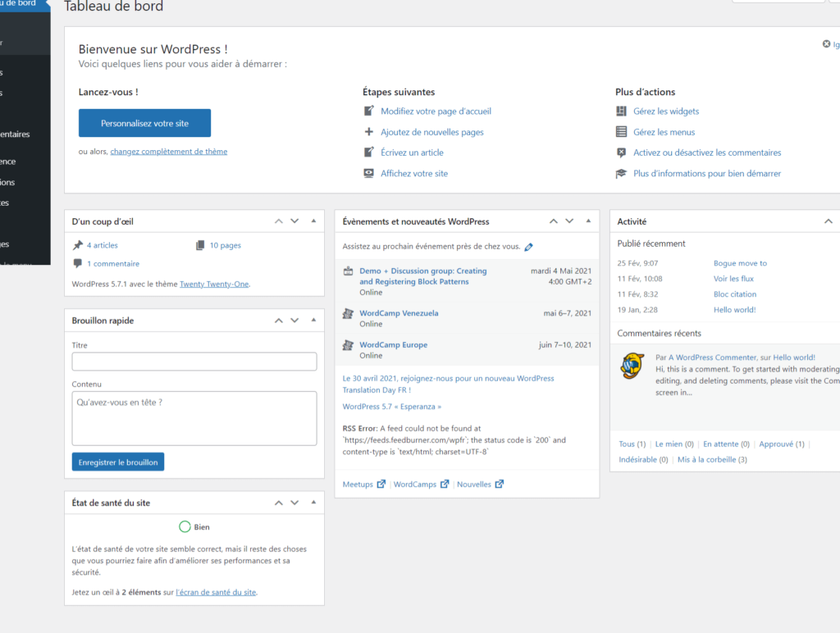Click Enregistrer le brouillon button

(118, 462)
